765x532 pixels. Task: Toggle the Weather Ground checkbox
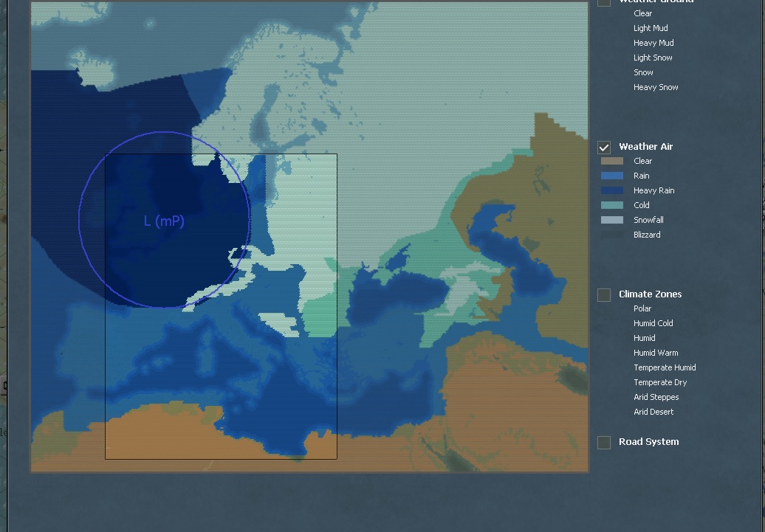pos(604,2)
